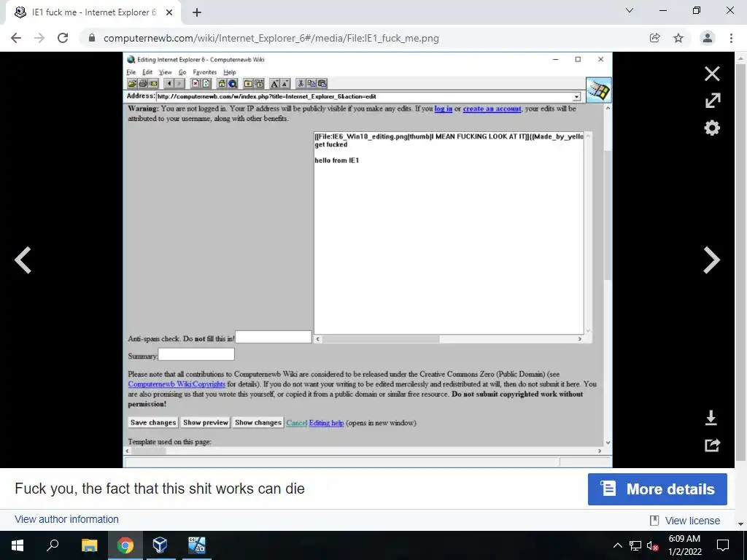
Task: Click the address dropdown arrow in IE1 screenshot
Action: click(x=576, y=97)
